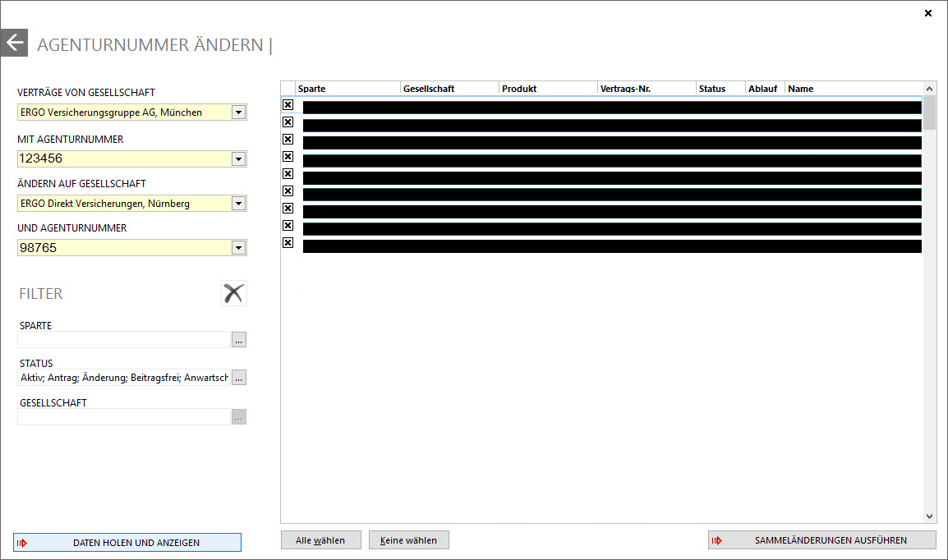Viewport: 948px width, 560px height.
Task: Sort by Vertrags-Nr. column header
Action: pos(646,89)
